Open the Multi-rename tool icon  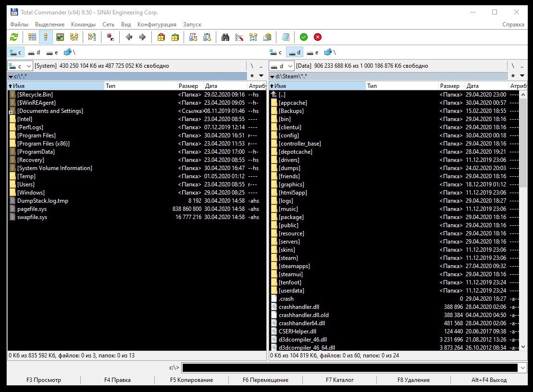click(x=239, y=37)
